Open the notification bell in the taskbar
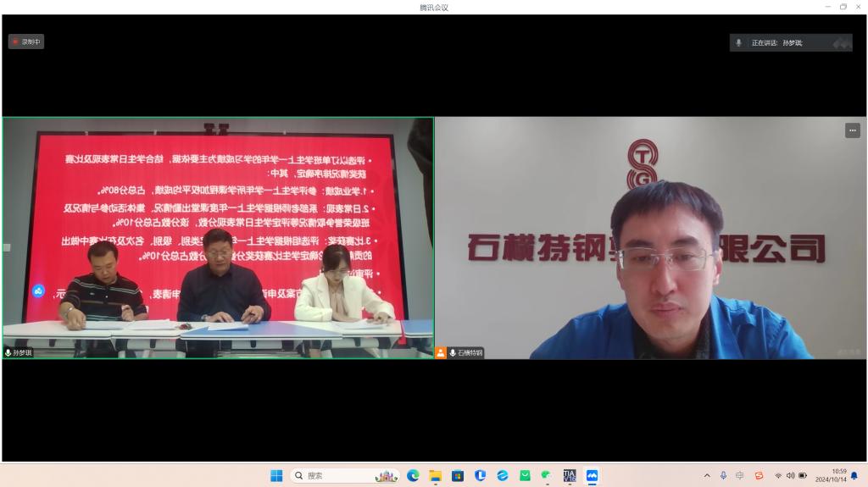The height and width of the screenshot is (487, 868). [854, 475]
